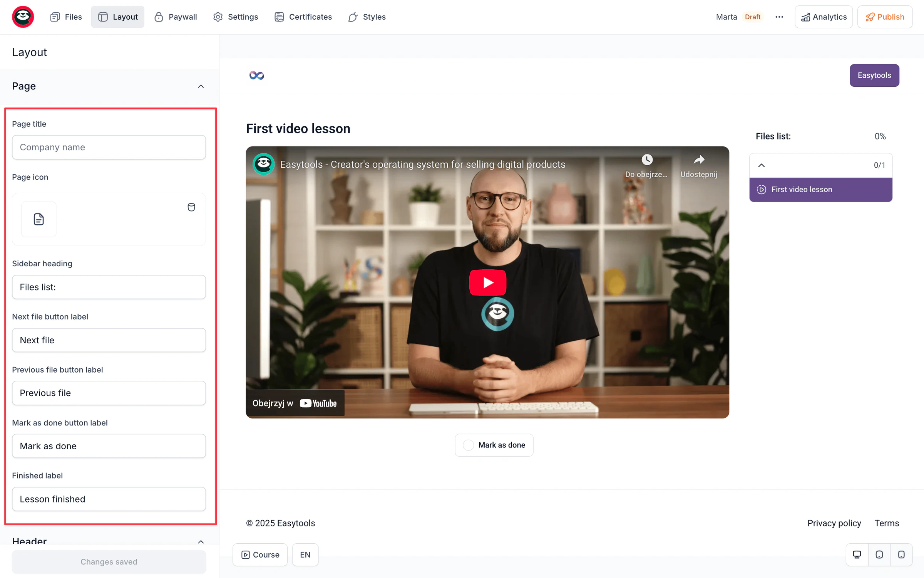Viewport: 924px width, 578px height.
Task: Toggle the Mark as done circle
Action: pyautogui.click(x=468, y=445)
